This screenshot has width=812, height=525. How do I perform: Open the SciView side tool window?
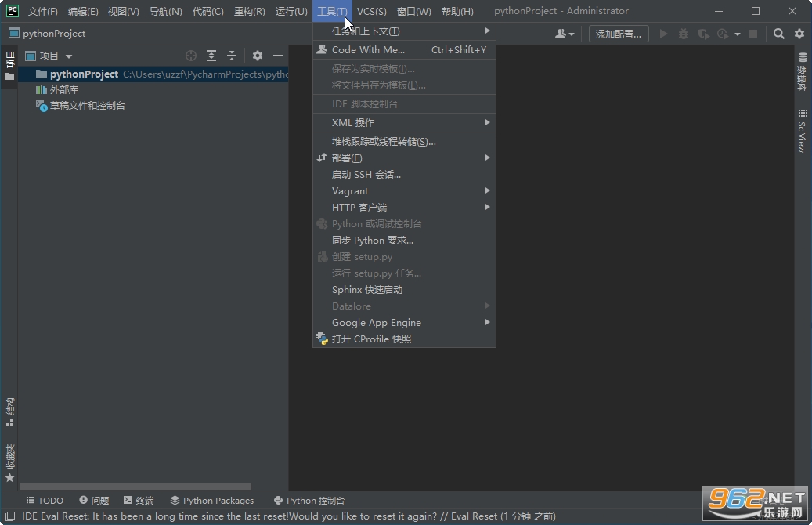[x=802, y=131]
